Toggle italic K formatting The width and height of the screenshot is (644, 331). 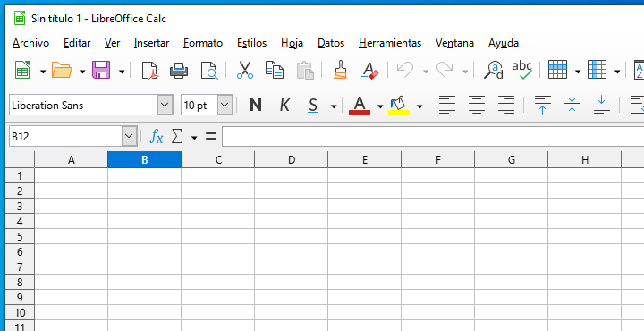[x=284, y=106]
